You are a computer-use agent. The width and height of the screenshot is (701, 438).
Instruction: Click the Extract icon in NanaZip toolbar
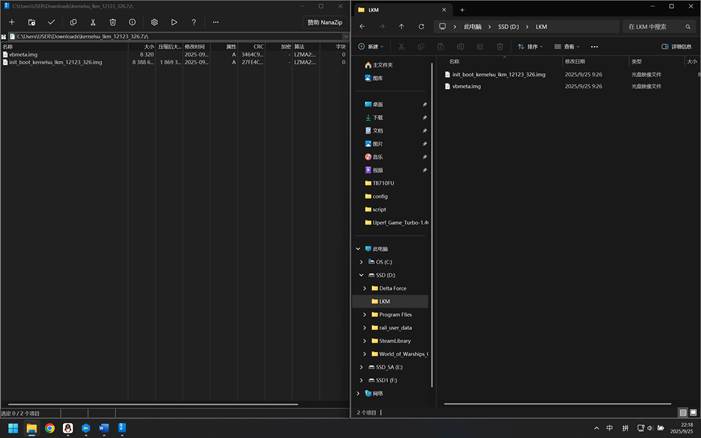click(32, 22)
